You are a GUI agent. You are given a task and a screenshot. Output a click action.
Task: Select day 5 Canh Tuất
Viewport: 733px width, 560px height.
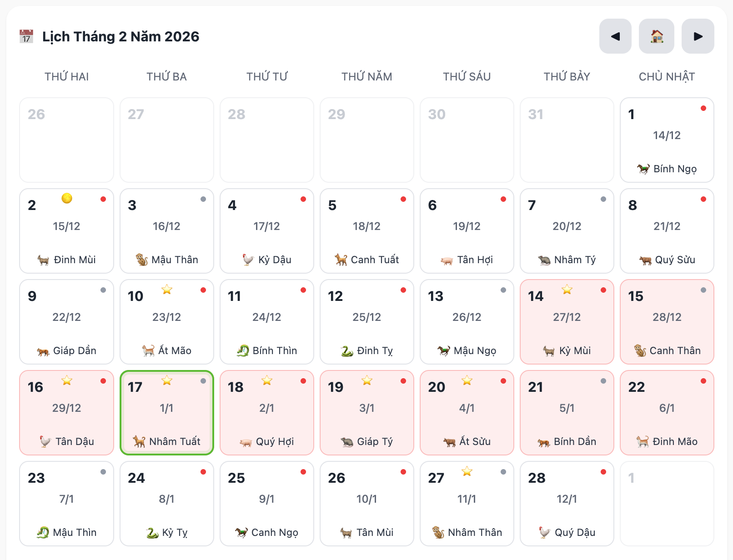367,231
